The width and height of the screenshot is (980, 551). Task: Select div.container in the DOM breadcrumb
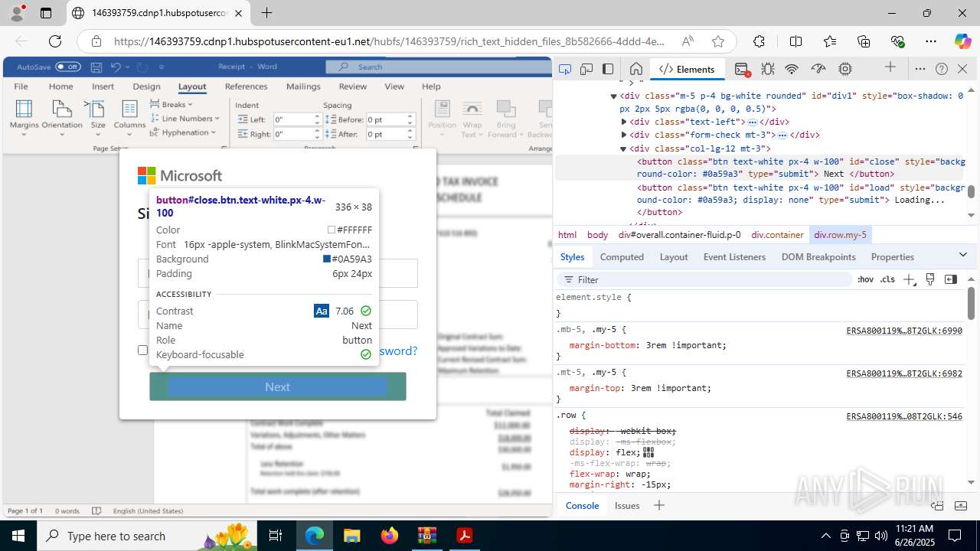[x=778, y=235]
